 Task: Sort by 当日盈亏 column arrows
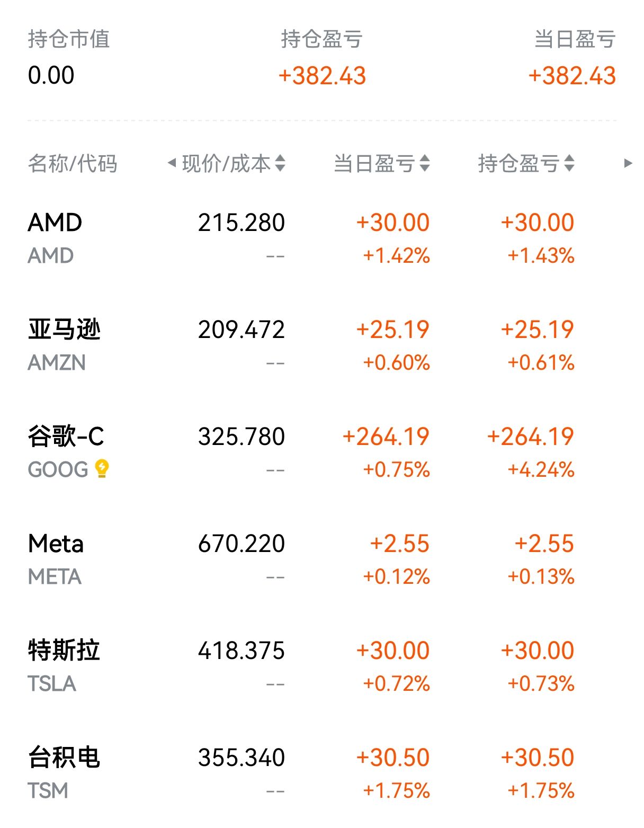click(425, 163)
